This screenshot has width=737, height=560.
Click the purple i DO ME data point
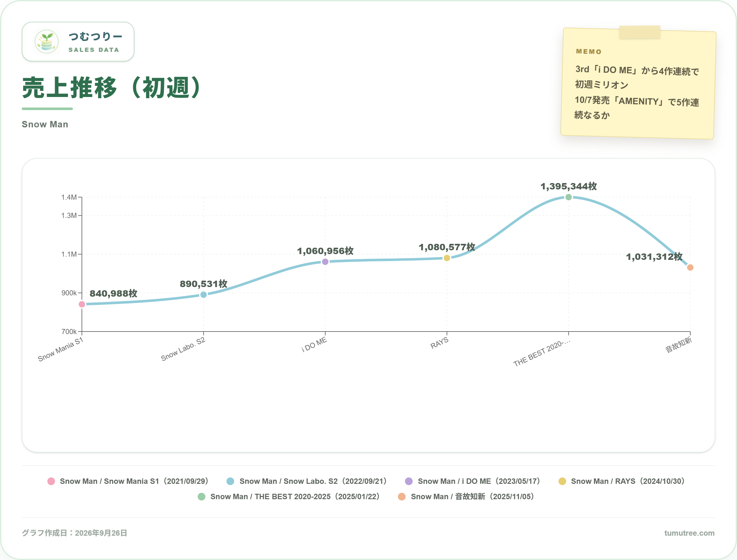pyautogui.click(x=325, y=262)
